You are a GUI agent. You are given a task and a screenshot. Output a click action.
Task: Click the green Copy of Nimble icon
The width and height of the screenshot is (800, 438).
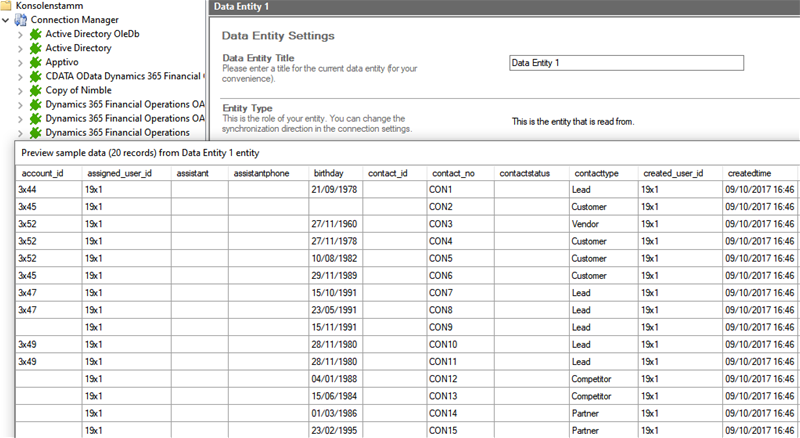pos(36,90)
